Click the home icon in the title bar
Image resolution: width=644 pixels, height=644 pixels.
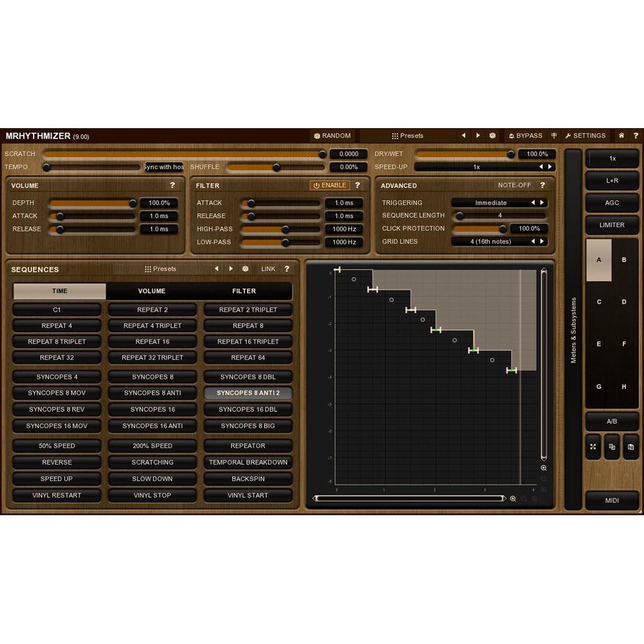(620, 135)
